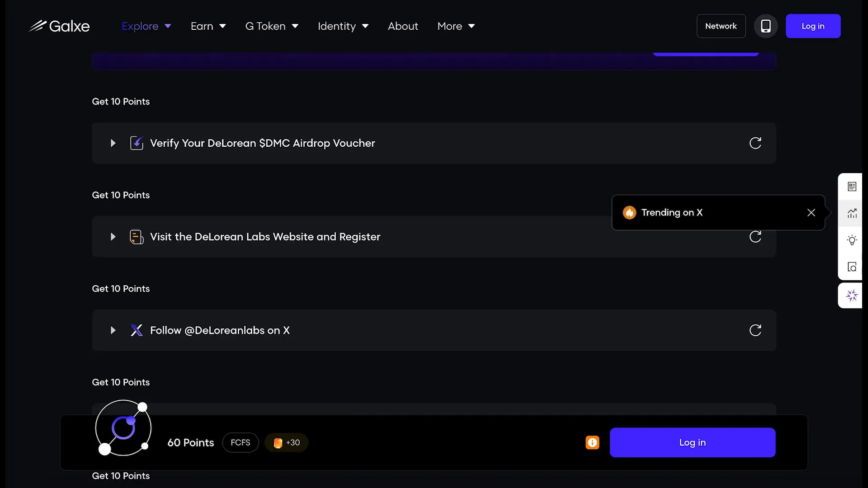Image resolution: width=868 pixels, height=488 pixels.
Task: Click the website register task icon
Action: click(137, 237)
